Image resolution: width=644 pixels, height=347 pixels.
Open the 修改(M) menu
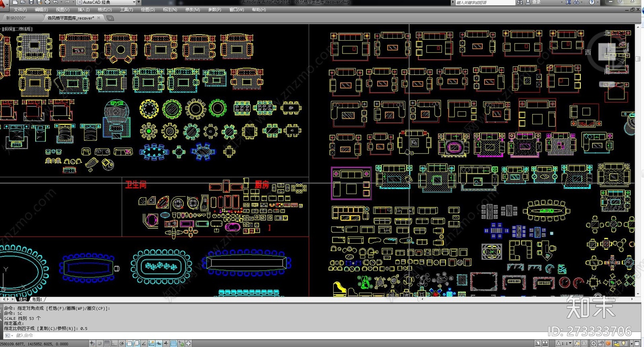pos(192,10)
